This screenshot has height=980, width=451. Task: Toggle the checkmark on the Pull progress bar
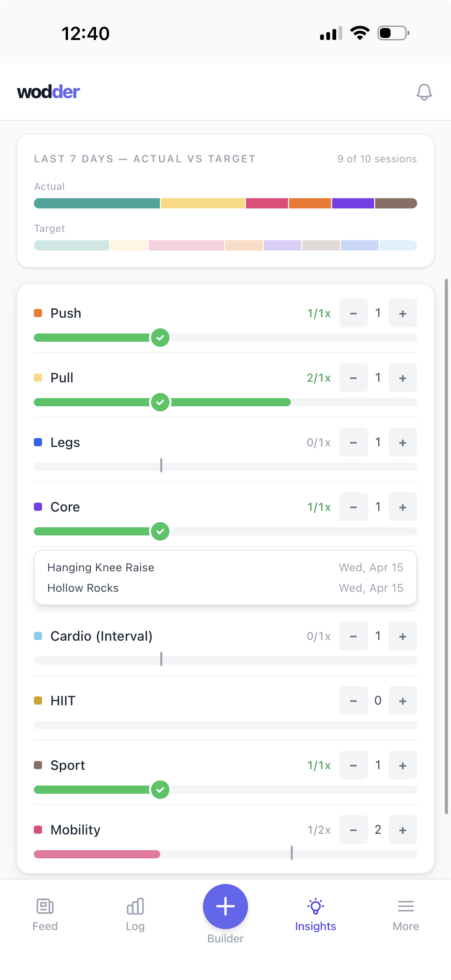[160, 402]
